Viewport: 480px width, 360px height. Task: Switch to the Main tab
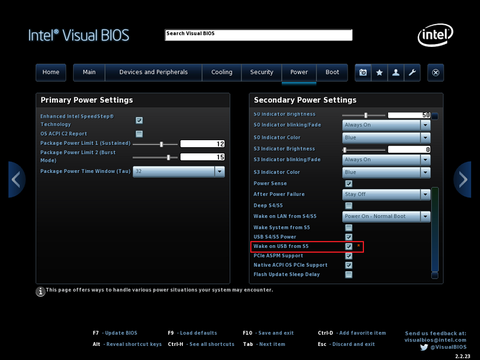pos(89,73)
